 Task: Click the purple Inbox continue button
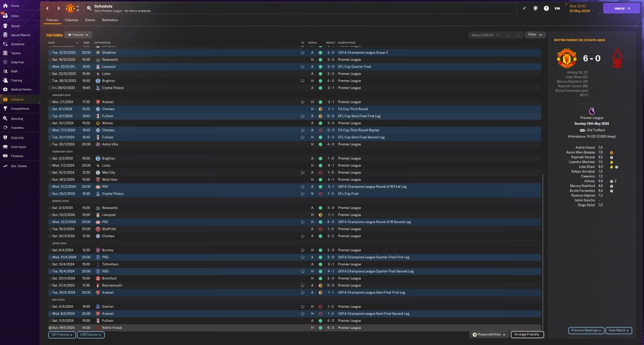pyautogui.click(x=621, y=8)
